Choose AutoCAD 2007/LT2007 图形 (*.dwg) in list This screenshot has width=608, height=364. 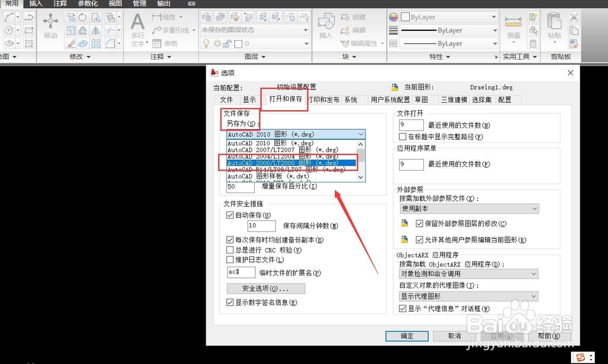(x=292, y=149)
